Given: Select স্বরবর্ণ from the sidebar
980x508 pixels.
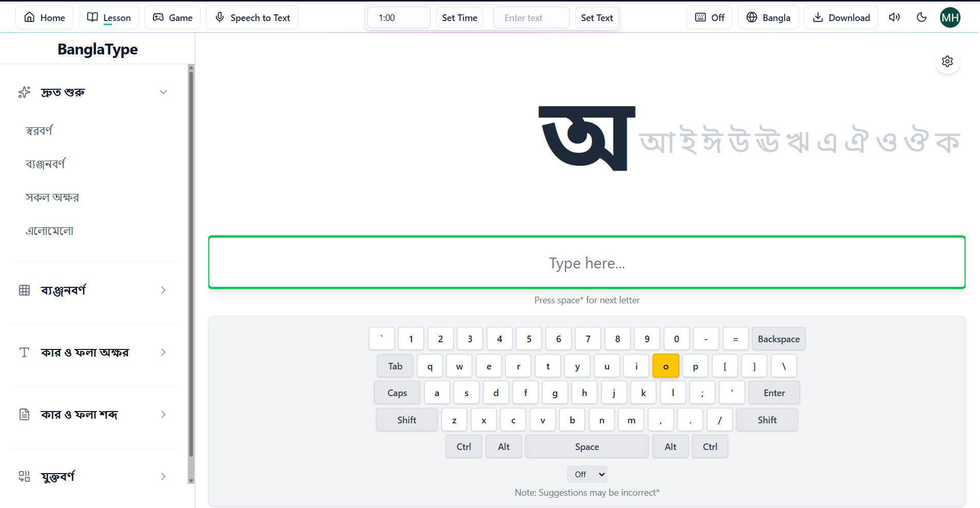Looking at the screenshot, I should coord(38,130).
